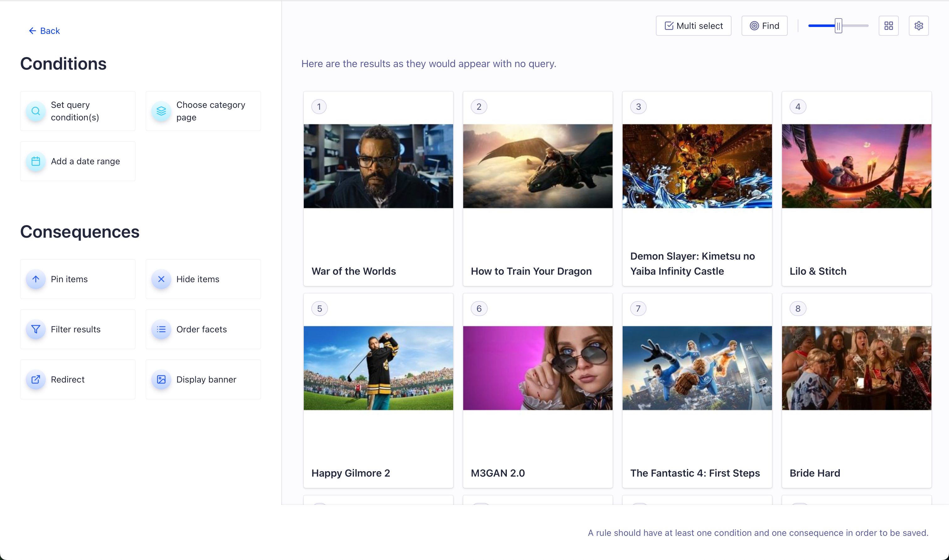Enable Multi select mode

pyautogui.click(x=693, y=26)
